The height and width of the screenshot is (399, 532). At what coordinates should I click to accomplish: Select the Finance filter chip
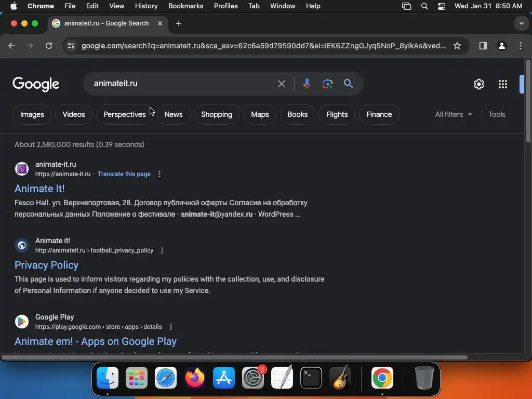point(379,114)
